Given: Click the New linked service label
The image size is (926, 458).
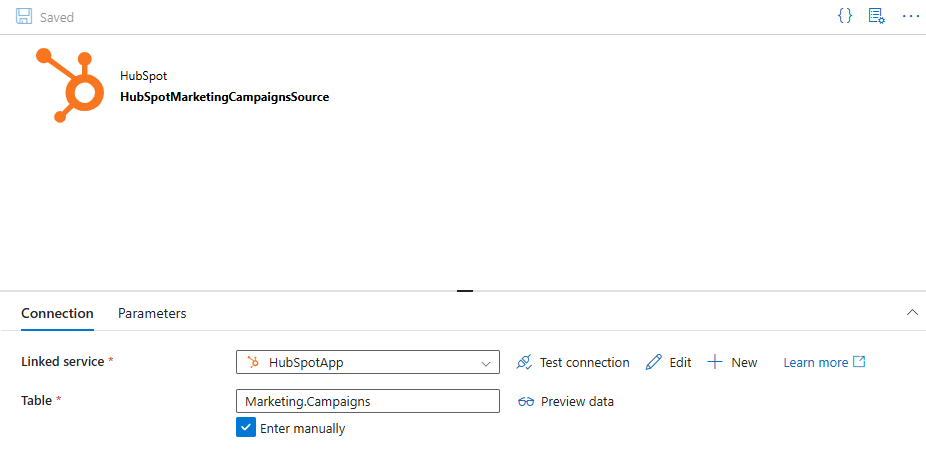Looking at the screenshot, I should (x=744, y=362).
